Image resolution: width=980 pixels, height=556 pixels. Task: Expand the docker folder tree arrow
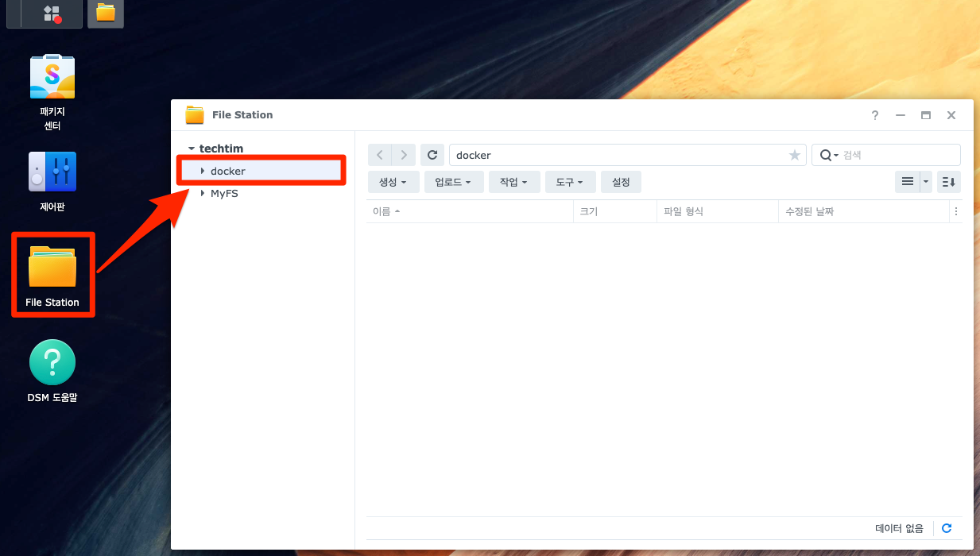point(203,171)
